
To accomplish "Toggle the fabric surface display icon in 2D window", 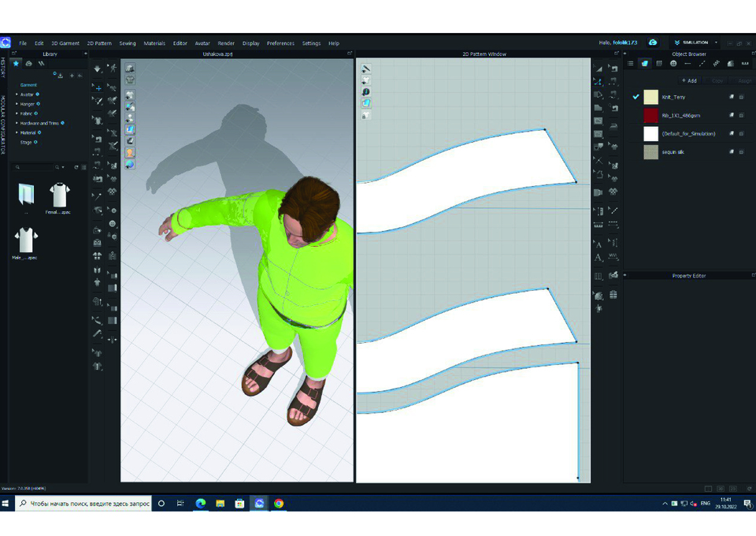I will [366, 103].
